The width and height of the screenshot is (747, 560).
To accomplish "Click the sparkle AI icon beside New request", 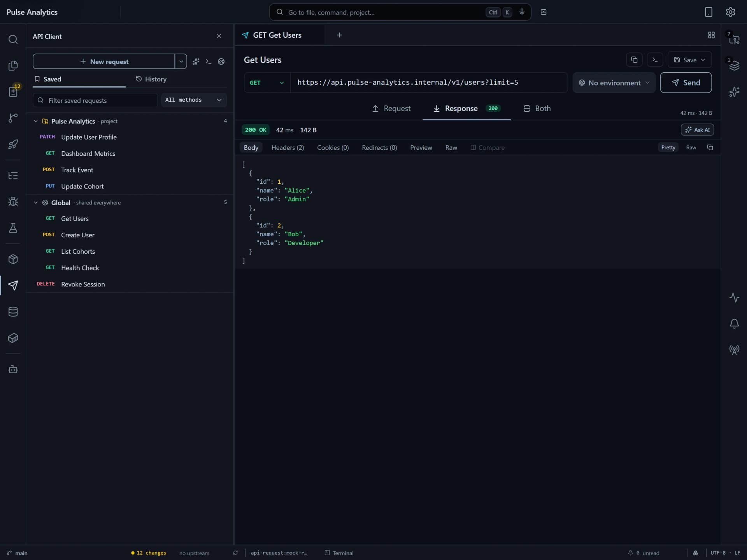I will click(x=196, y=61).
